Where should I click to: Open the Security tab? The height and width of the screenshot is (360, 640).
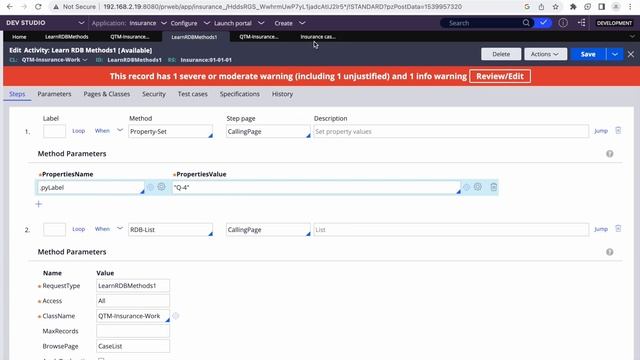coord(154,94)
